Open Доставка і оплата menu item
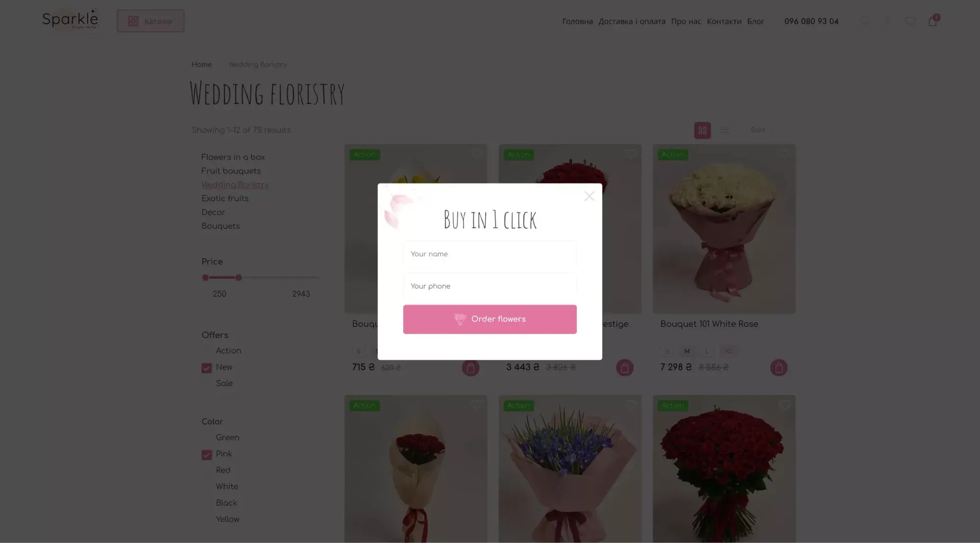The width and height of the screenshot is (980, 543). (x=632, y=21)
